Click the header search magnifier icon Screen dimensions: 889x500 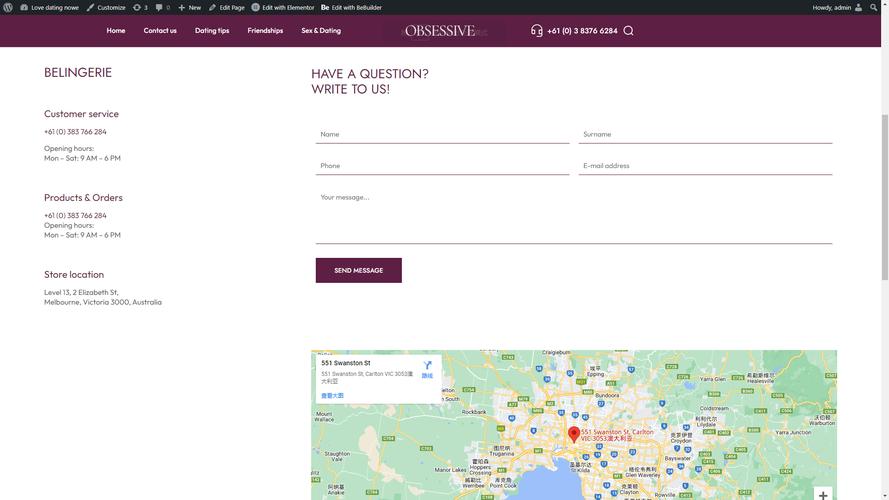tap(628, 31)
